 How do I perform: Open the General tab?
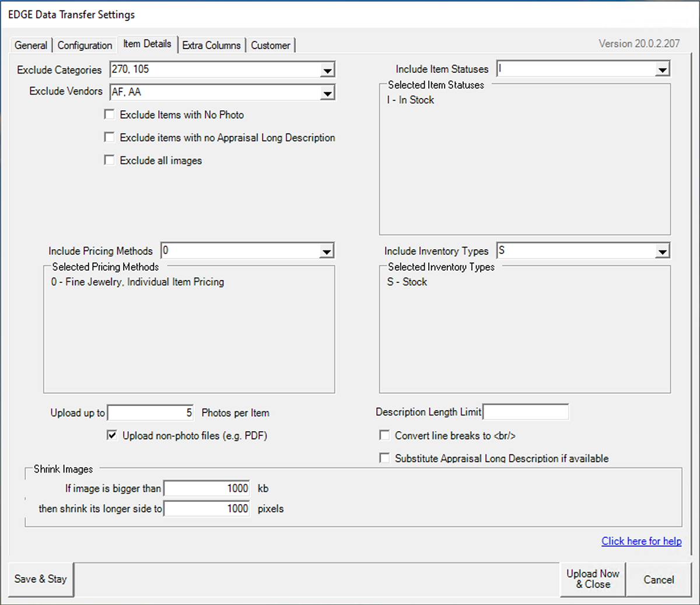tap(31, 46)
